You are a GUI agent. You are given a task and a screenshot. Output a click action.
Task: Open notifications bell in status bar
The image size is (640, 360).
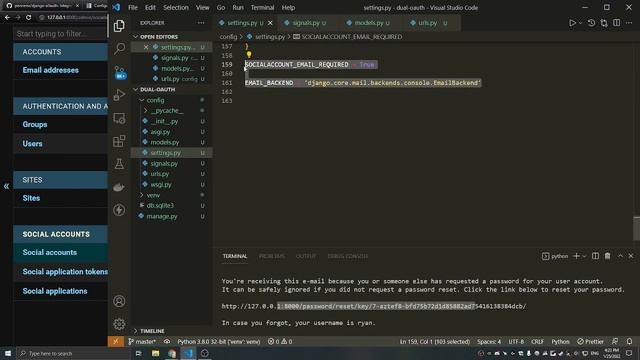tap(629, 341)
